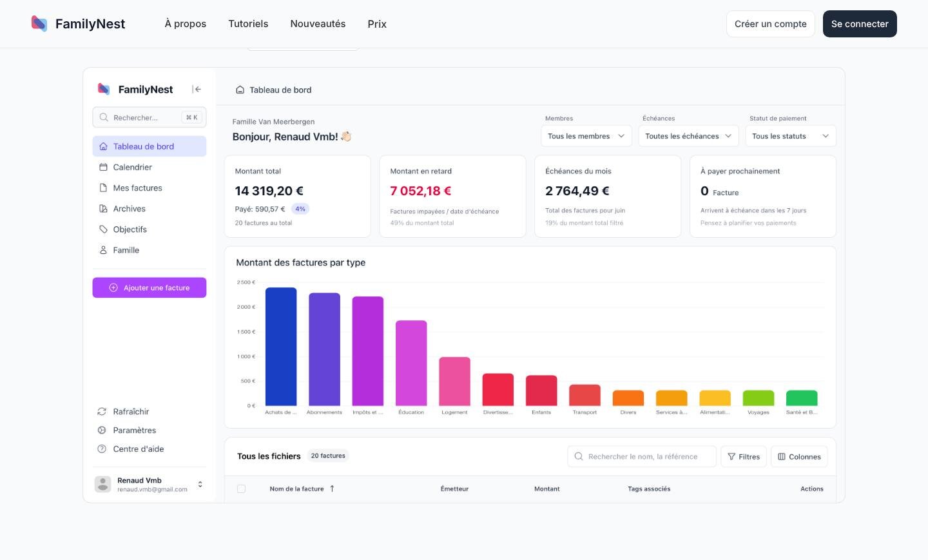Click the Mes factures document icon
This screenshot has height=560, width=928.
pyautogui.click(x=103, y=188)
